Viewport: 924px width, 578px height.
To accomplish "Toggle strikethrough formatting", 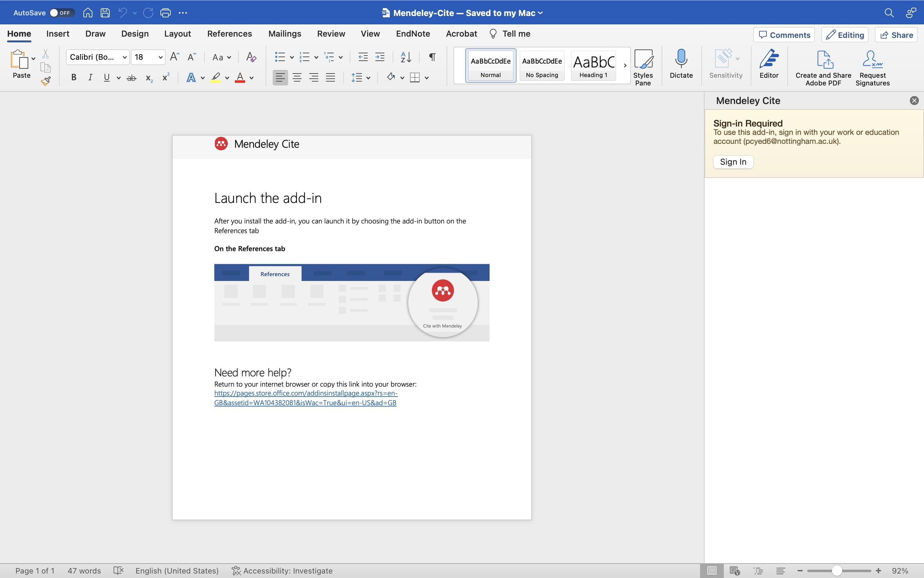I will [131, 78].
